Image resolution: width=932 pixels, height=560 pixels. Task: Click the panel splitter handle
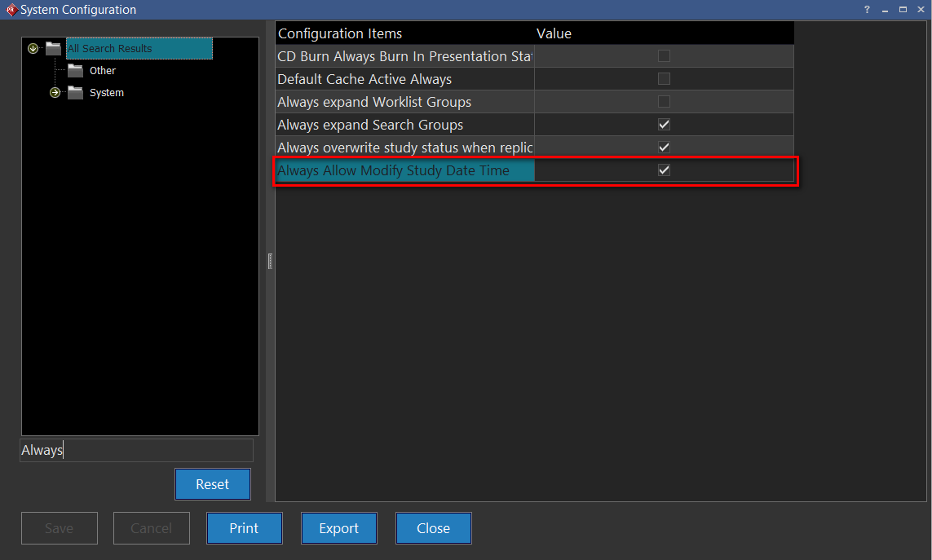coord(270,261)
